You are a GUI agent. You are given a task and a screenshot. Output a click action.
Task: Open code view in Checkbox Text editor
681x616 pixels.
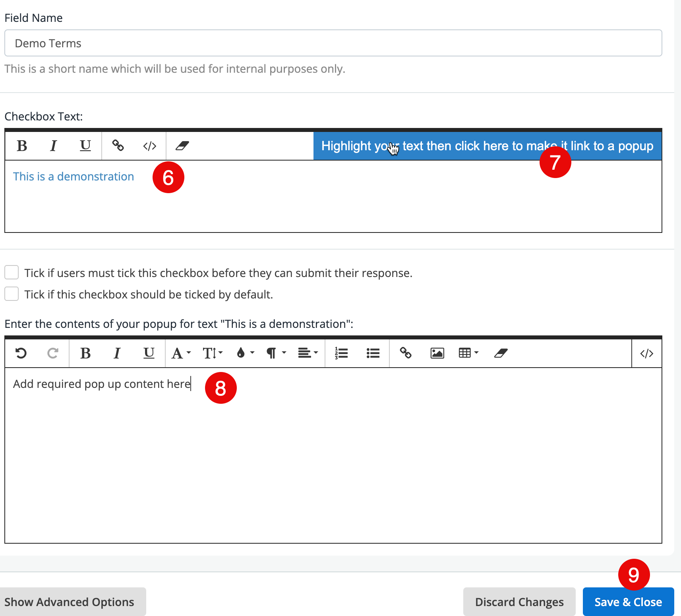pos(150,146)
